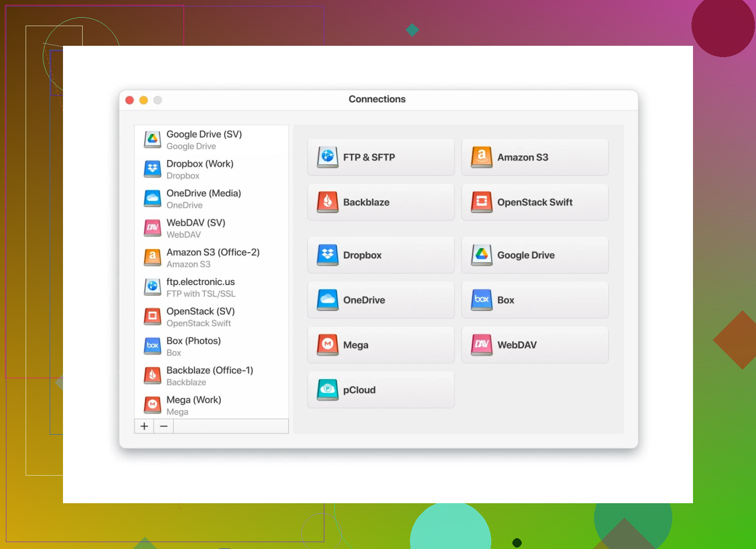Click the Box icon in grid
The width and height of the screenshot is (756, 549).
(482, 300)
